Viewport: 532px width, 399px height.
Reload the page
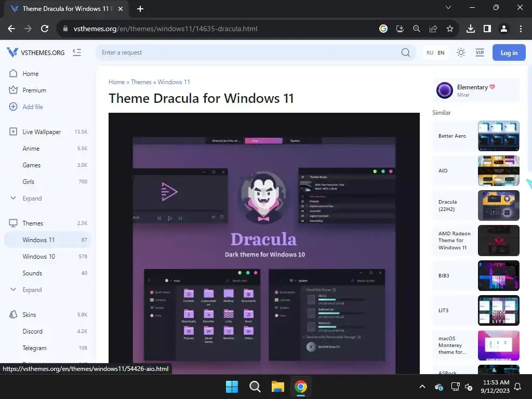click(x=45, y=29)
